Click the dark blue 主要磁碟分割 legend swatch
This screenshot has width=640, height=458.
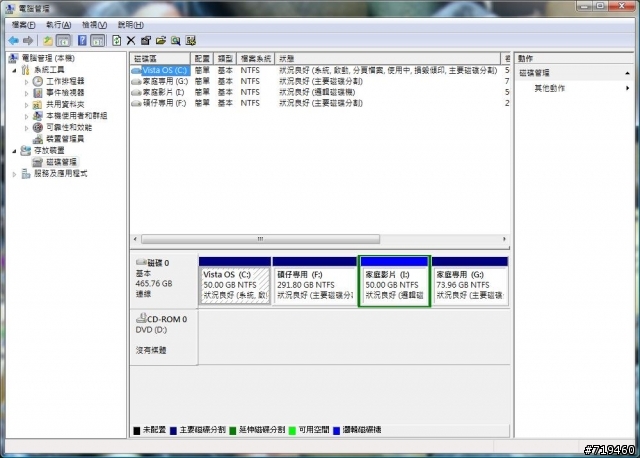173,430
